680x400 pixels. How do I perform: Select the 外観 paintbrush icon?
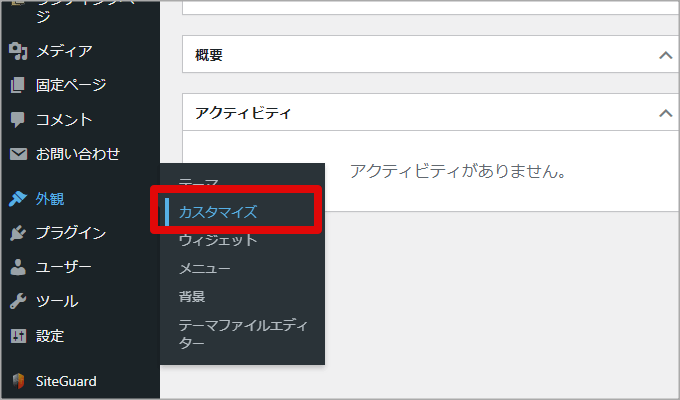pos(18,199)
